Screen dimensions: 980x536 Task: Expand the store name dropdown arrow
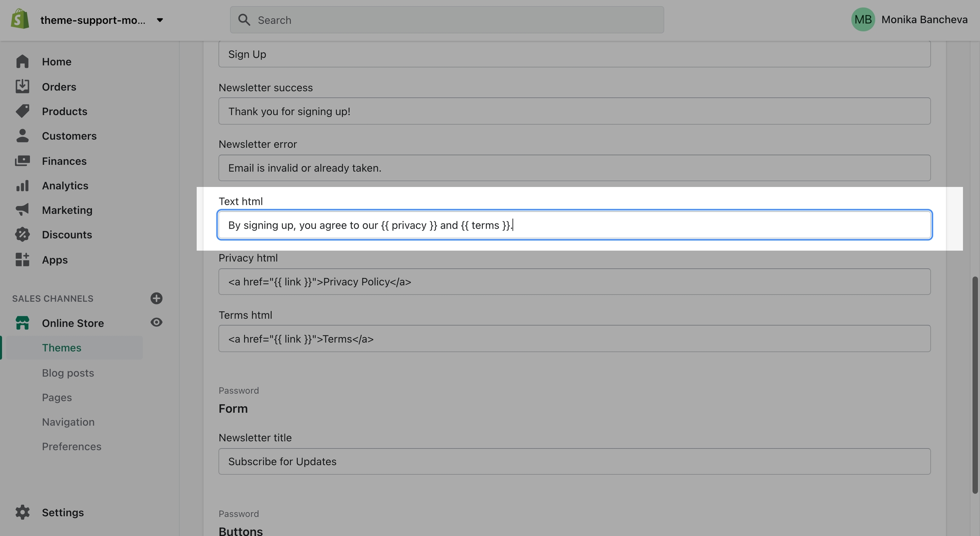click(160, 20)
